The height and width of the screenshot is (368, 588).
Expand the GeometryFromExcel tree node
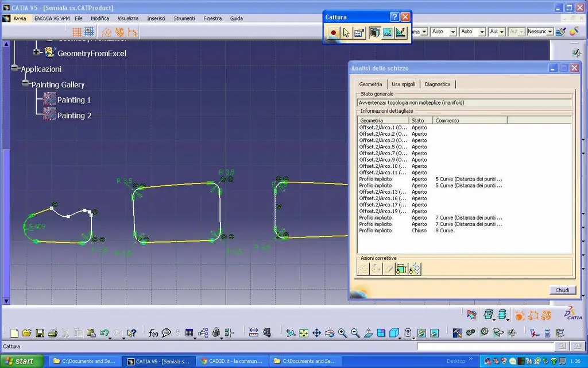coord(36,52)
